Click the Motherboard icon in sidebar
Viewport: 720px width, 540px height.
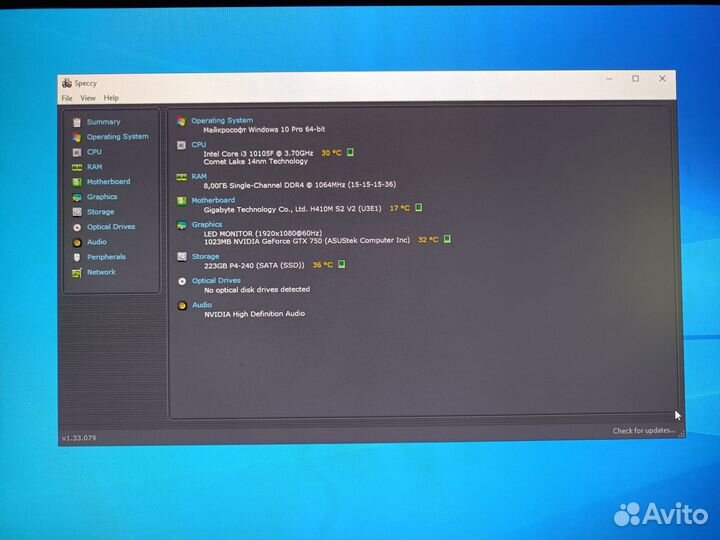pyautogui.click(x=77, y=182)
